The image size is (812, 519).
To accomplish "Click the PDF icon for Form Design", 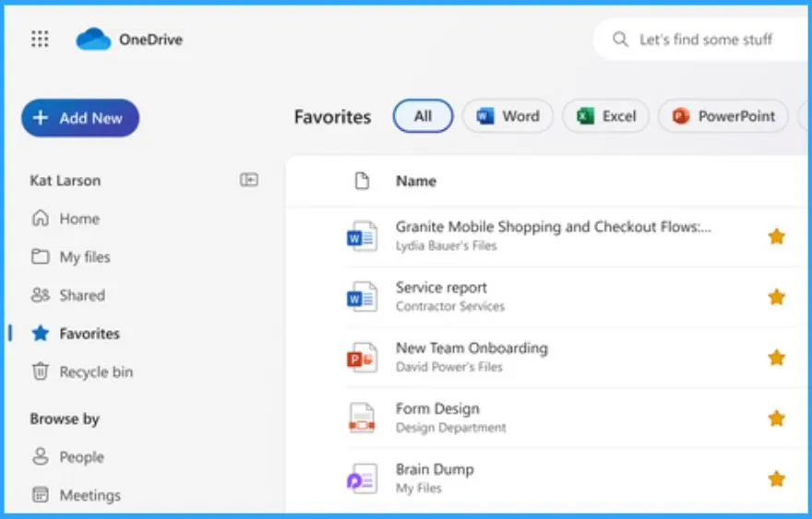I will [362, 418].
